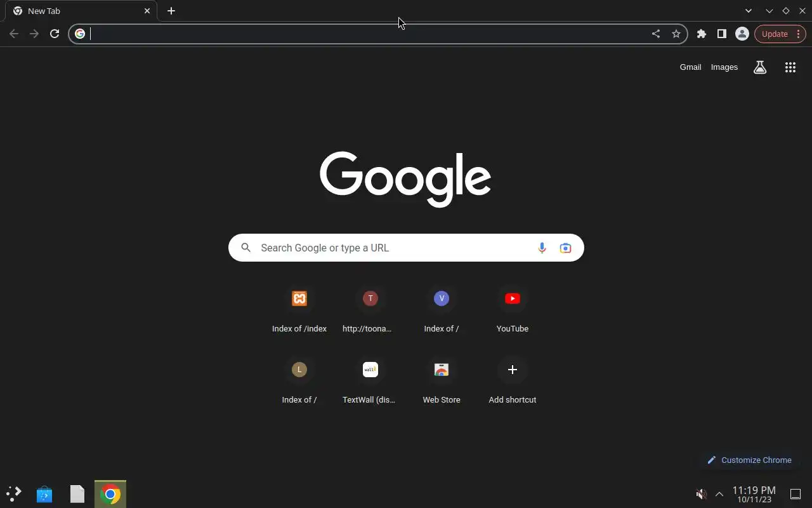Click the forward navigation arrow
The width and height of the screenshot is (812, 508).
click(x=34, y=34)
